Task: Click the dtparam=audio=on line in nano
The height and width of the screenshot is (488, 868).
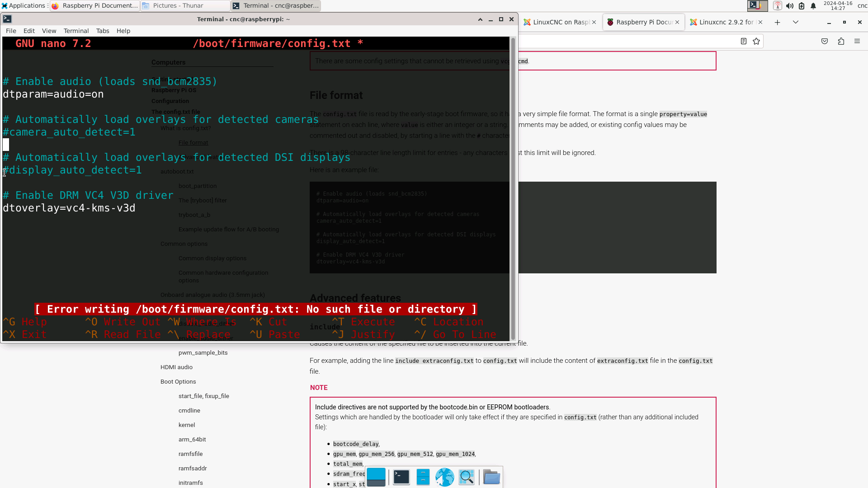Action: [53, 94]
